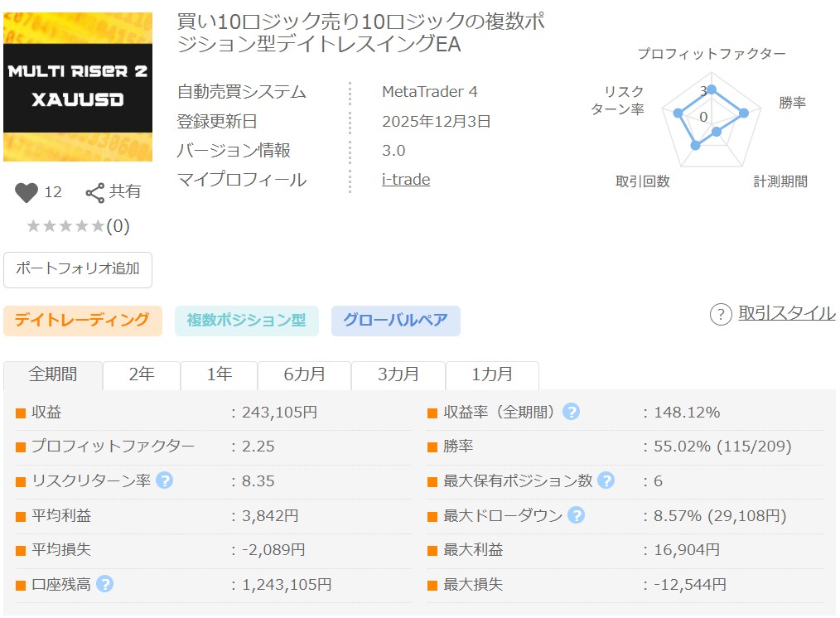This screenshot has width=840, height=618.
Task: Open the 6カ月 tab
Action: tap(304, 374)
